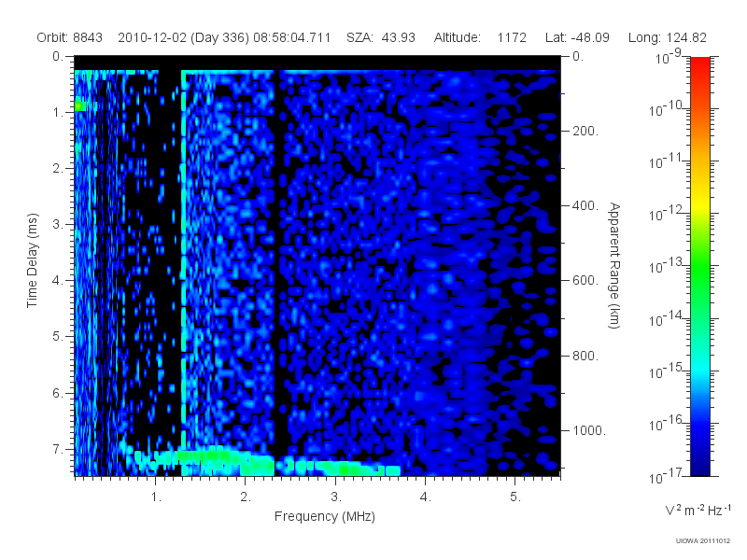The width and height of the screenshot is (747, 560).
Task: Click the timestamp '08:58:04.711'
Action: 292,37
